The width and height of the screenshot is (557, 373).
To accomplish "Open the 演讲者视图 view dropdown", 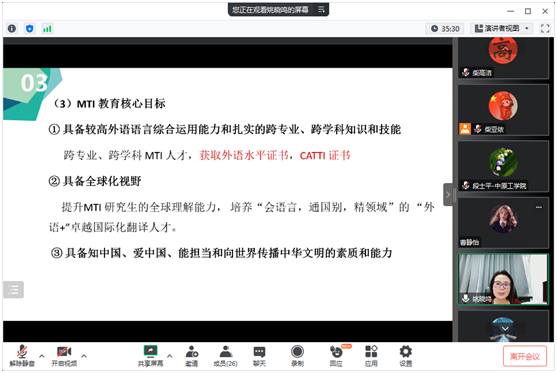I will (x=502, y=28).
